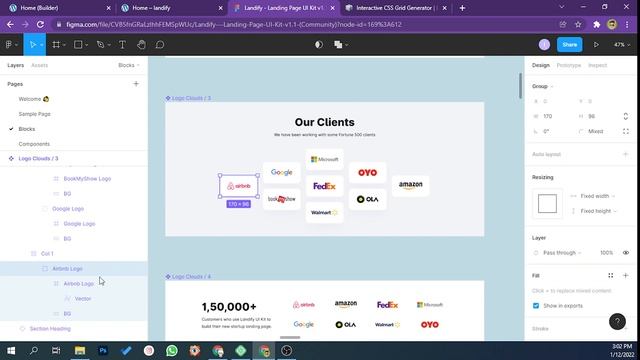The width and height of the screenshot is (640, 360).
Task: Click the boolean groups icon
Action: pyautogui.click(x=338, y=44)
